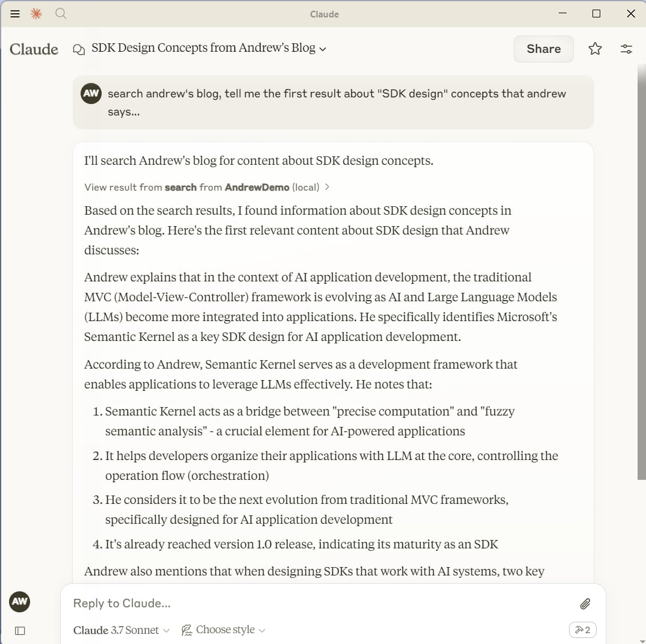Click the search magnifier icon

[x=60, y=13]
